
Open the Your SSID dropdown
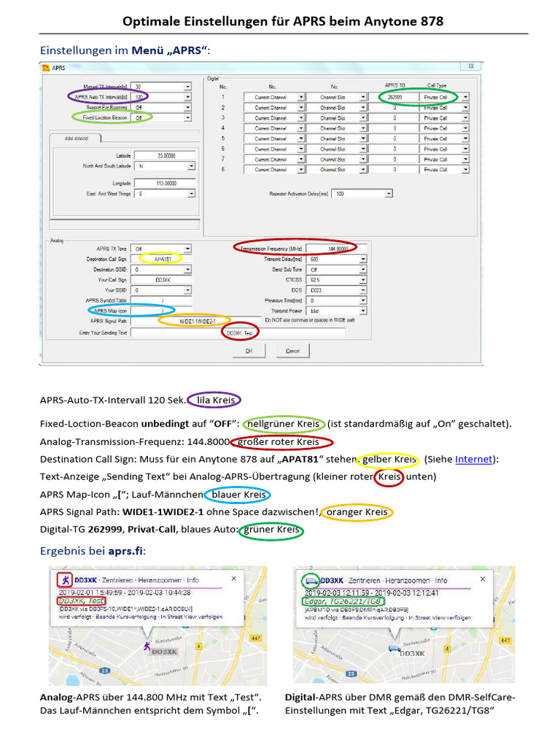coord(187,290)
